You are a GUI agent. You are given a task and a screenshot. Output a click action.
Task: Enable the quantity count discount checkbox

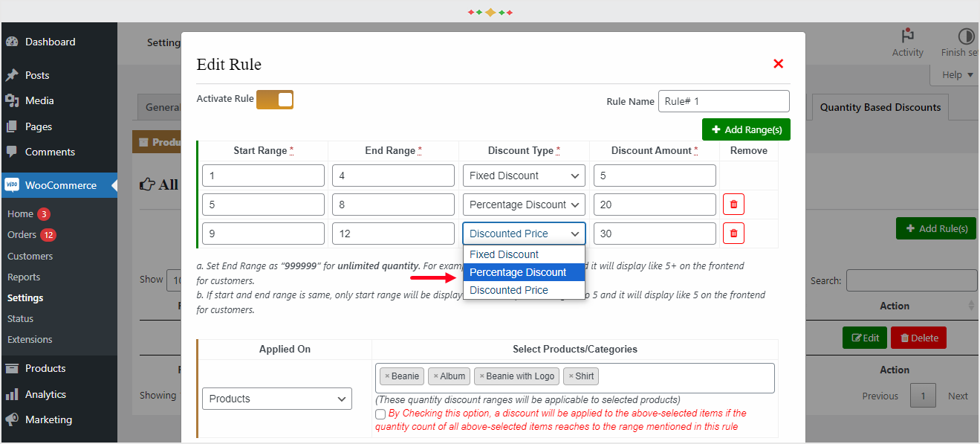[380, 414]
